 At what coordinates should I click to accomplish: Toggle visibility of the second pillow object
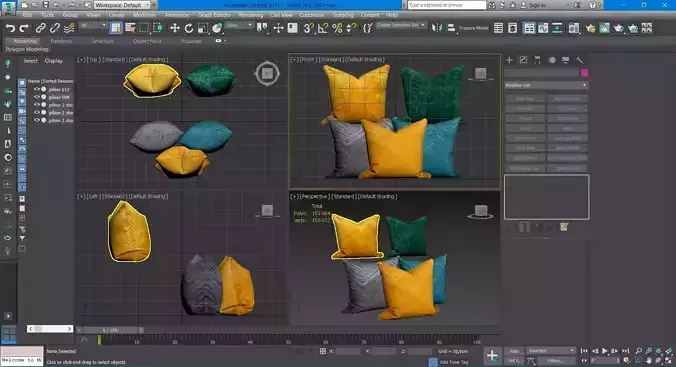[37, 97]
